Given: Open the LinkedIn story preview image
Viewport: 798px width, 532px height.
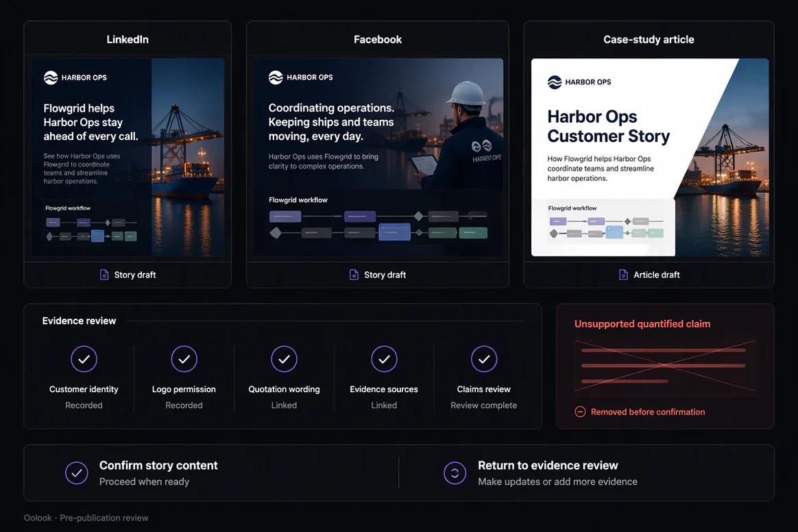Looking at the screenshot, I should tap(128, 157).
